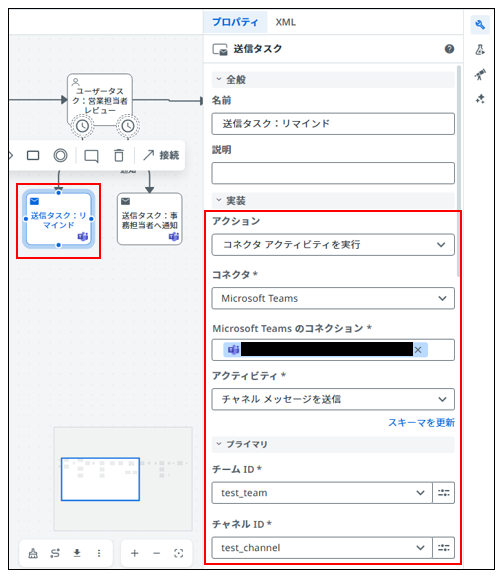Switch to the XML tab

coord(286,22)
